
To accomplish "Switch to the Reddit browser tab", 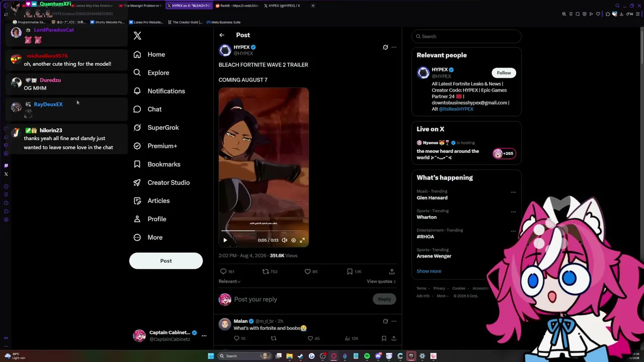I will pyautogui.click(x=237, y=6).
